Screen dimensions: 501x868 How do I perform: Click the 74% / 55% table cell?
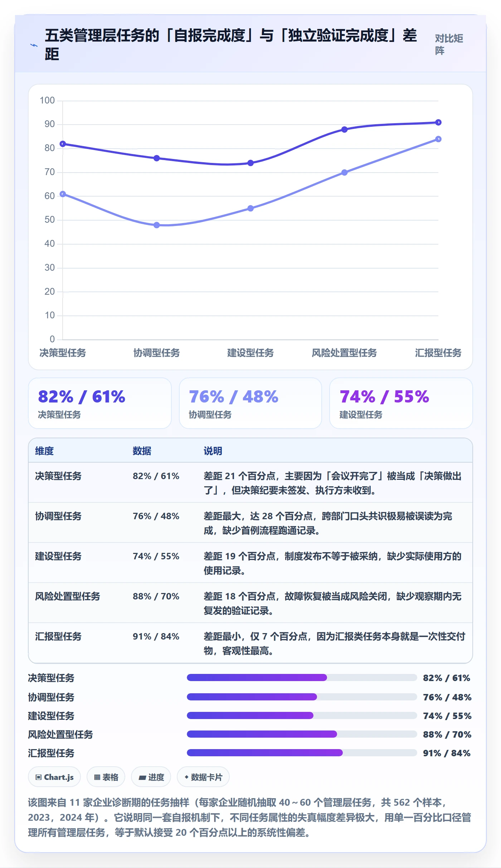156,556
